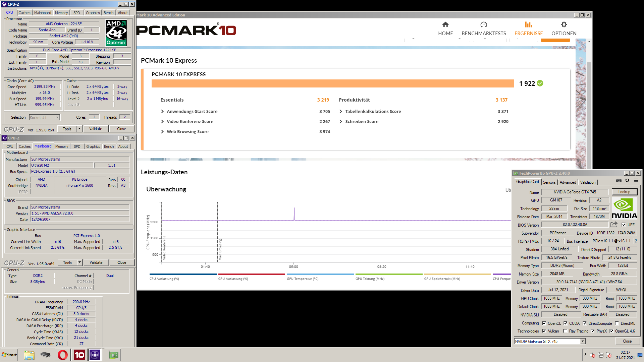The height and width of the screenshot is (362, 644).
Task: Click the network tray icon
Action: (x=600, y=355)
